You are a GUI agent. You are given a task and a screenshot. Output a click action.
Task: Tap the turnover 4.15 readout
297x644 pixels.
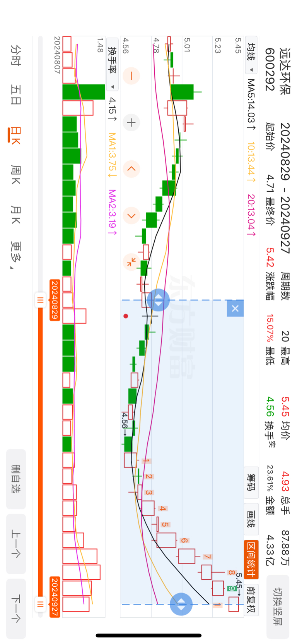[112, 109]
